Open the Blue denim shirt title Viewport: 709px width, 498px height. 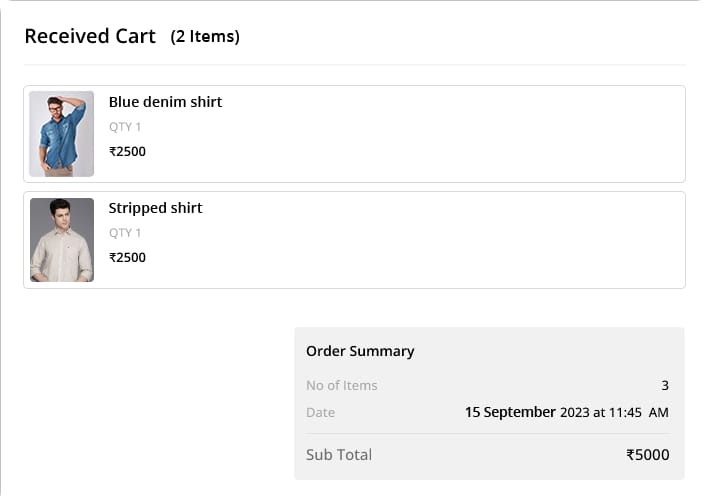165,102
